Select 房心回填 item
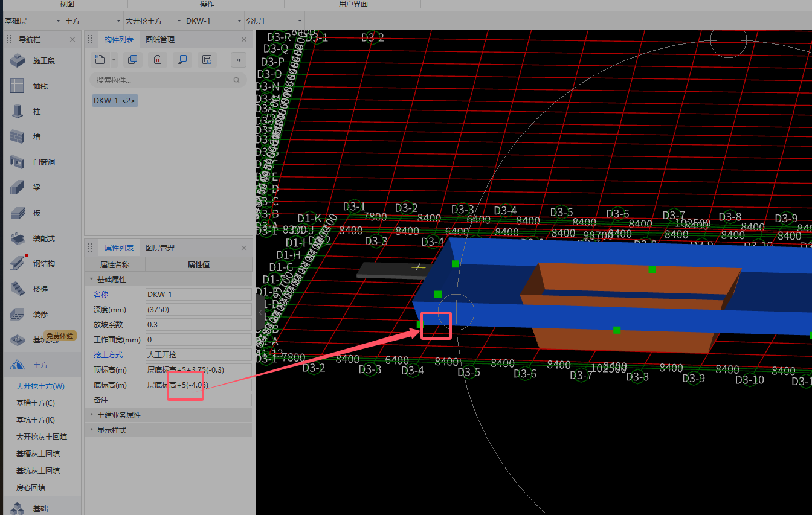 [x=30, y=487]
